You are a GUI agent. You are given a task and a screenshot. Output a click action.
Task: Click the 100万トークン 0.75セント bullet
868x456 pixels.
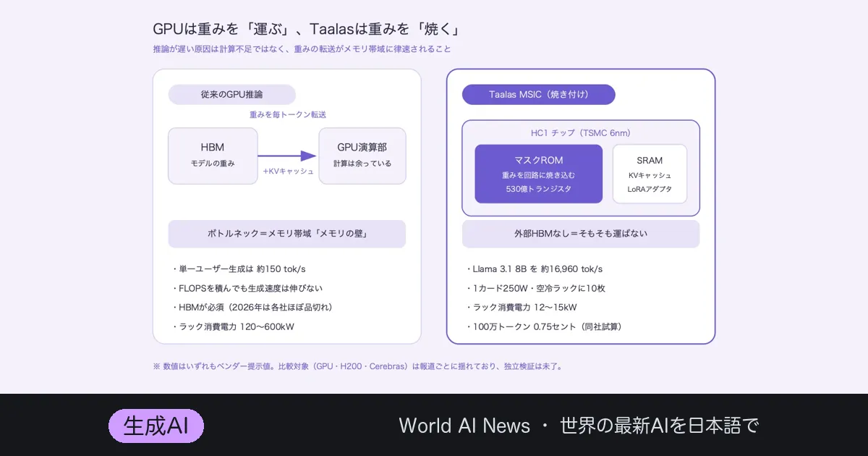point(544,326)
